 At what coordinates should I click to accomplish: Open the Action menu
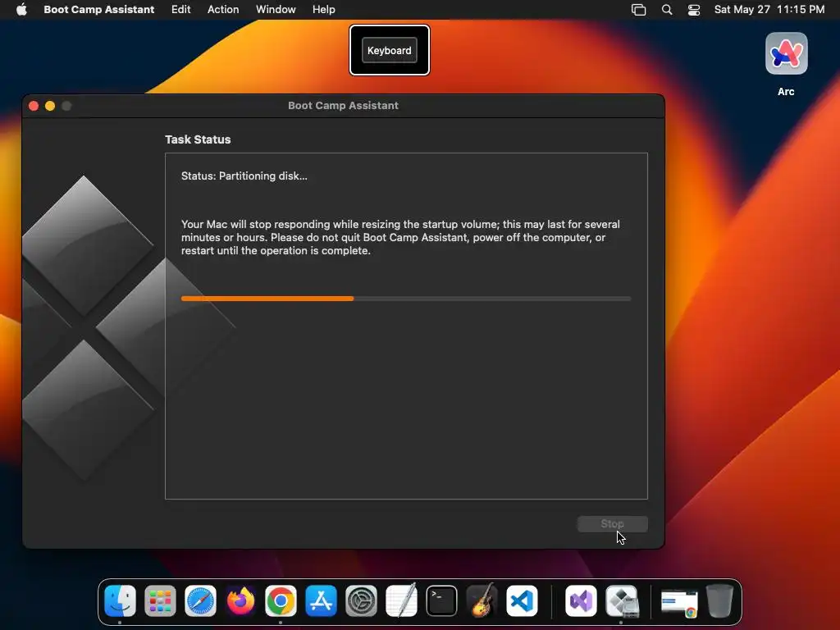pos(223,9)
